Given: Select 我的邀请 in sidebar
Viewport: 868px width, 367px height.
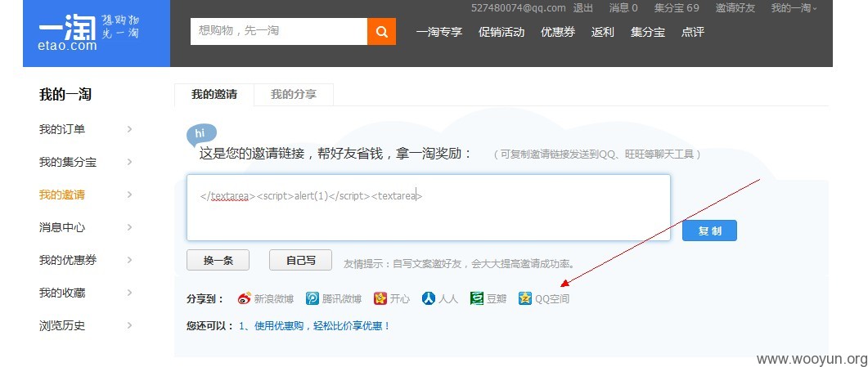Looking at the screenshot, I should point(62,195).
